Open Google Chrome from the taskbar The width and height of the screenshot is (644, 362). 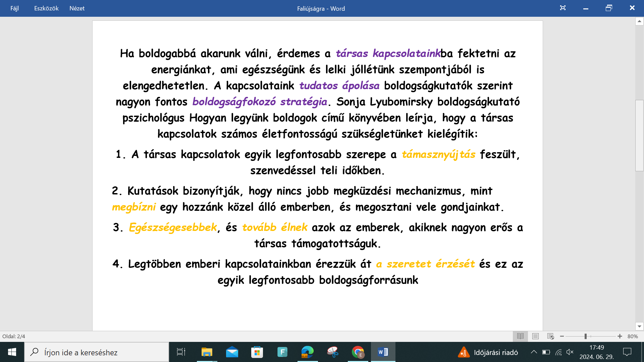point(358,352)
